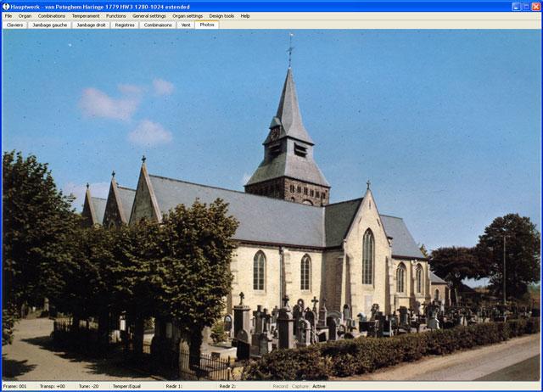Open the Help menu
The width and height of the screenshot is (543, 392).
(x=245, y=16)
